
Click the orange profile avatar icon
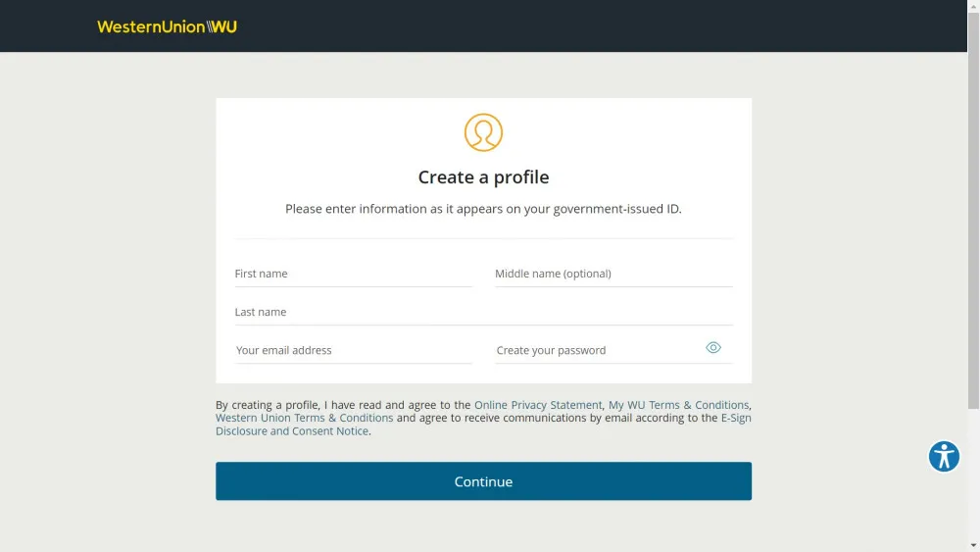tap(483, 132)
